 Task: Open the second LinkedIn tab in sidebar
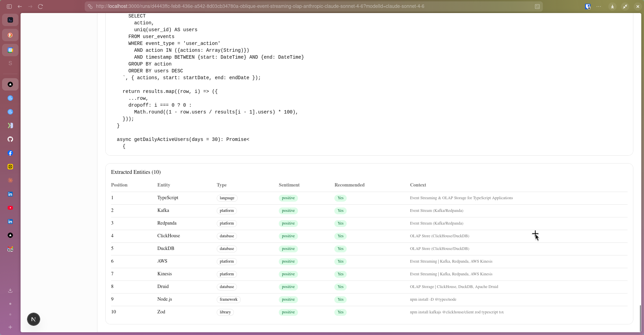tap(10, 222)
